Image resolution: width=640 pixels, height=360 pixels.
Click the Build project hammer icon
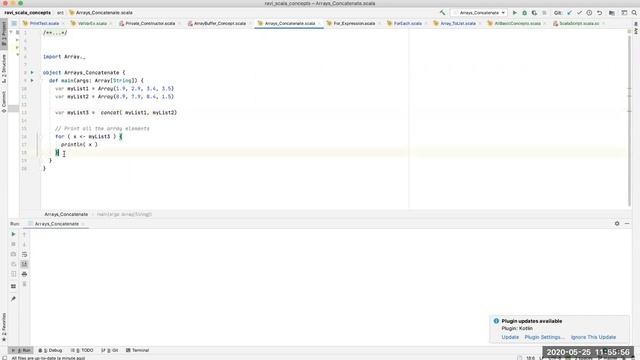pyautogui.click(x=442, y=13)
